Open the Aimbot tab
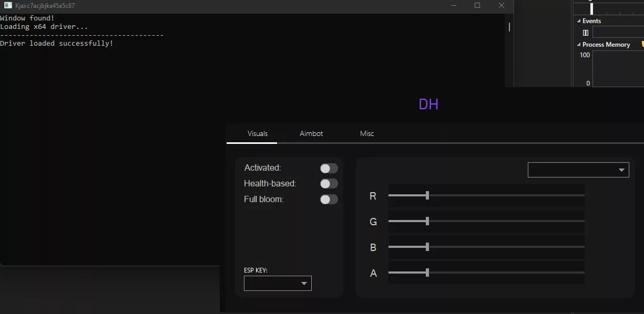This screenshot has width=644, height=314. tap(311, 133)
